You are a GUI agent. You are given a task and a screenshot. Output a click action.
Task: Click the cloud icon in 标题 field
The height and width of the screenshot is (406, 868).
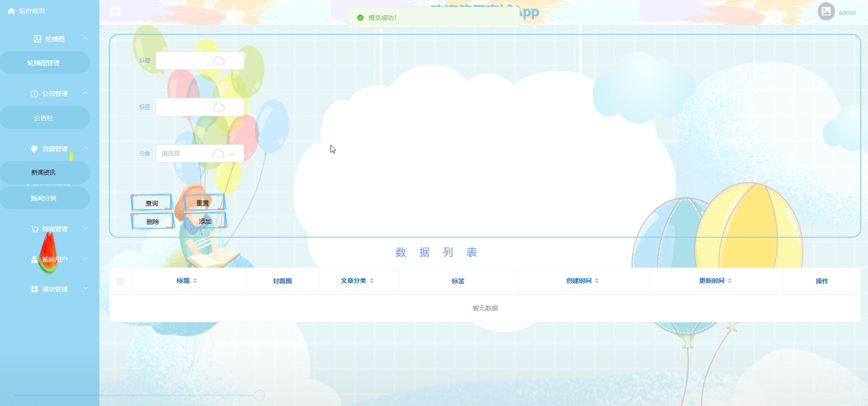[x=219, y=61]
